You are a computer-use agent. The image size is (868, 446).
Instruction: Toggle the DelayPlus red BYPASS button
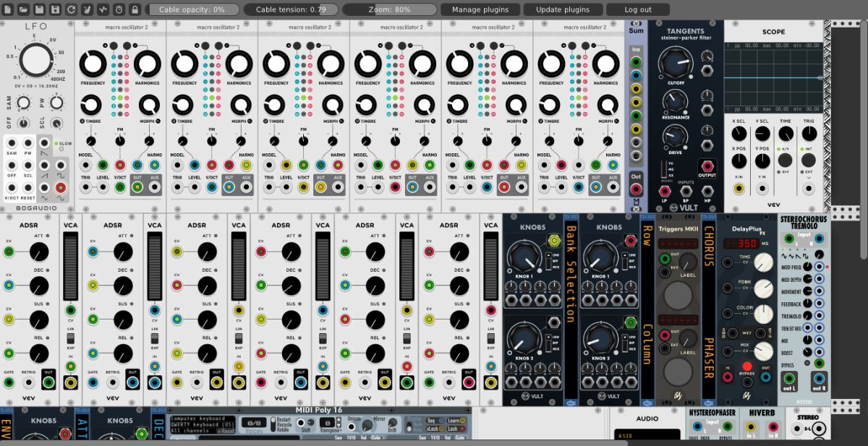click(x=746, y=366)
